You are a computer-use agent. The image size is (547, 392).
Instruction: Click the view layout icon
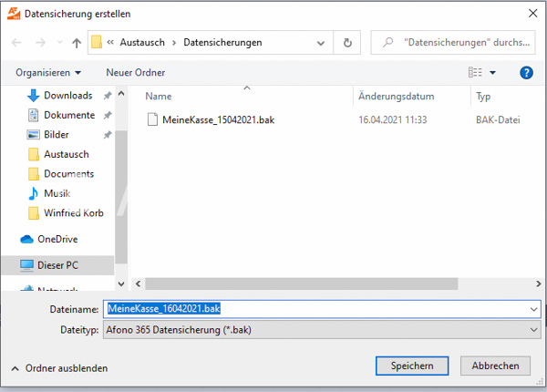[x=475, y=72]
